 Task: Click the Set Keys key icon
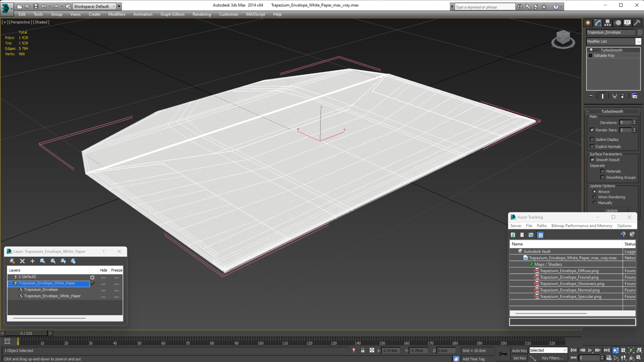(x=503, y=354)
